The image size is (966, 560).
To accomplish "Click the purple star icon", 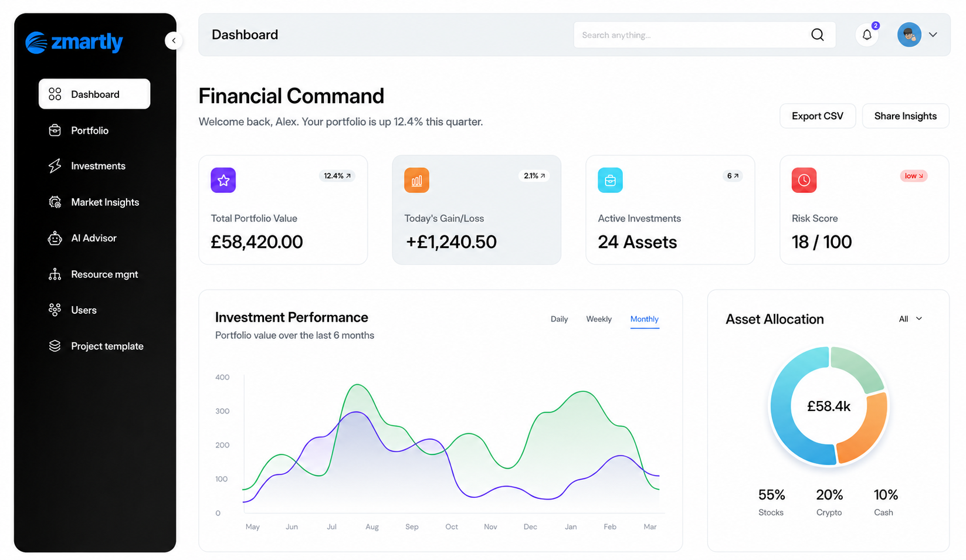I will pos(223,180).
